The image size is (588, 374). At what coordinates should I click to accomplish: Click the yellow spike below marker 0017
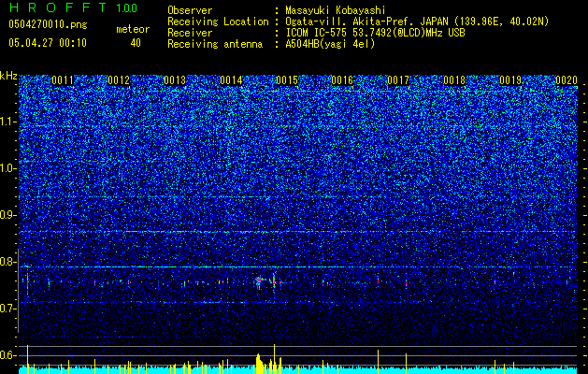pos(406,364)
